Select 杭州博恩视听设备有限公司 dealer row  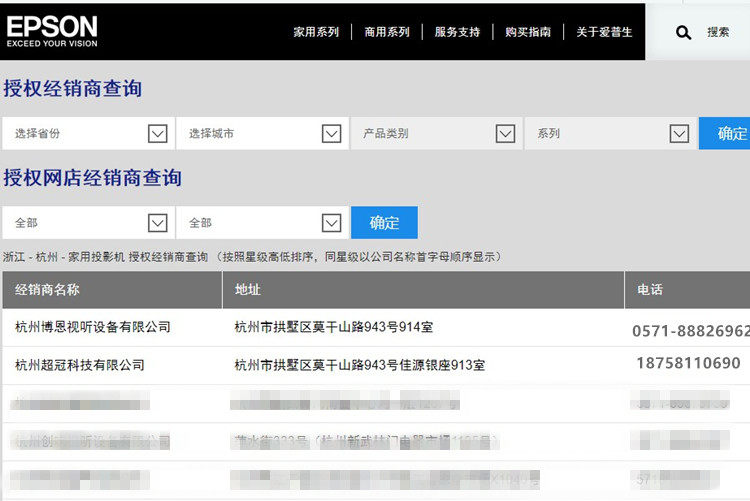pos(376,328)
